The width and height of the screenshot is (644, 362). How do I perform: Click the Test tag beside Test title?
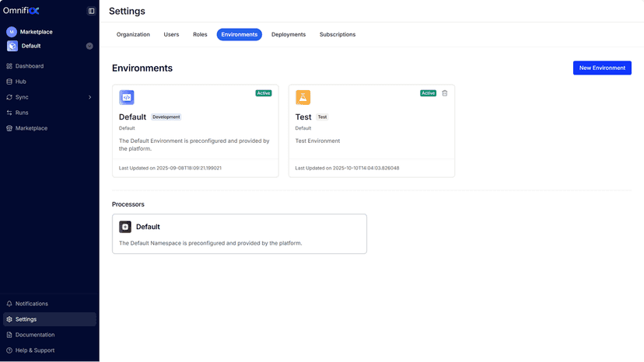pos(323,117)
